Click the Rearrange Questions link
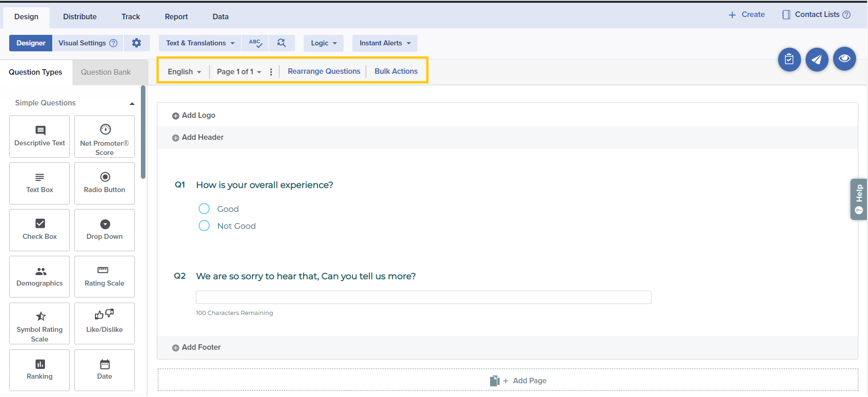Screen dimensions: 868x397 tap(324, 72)
